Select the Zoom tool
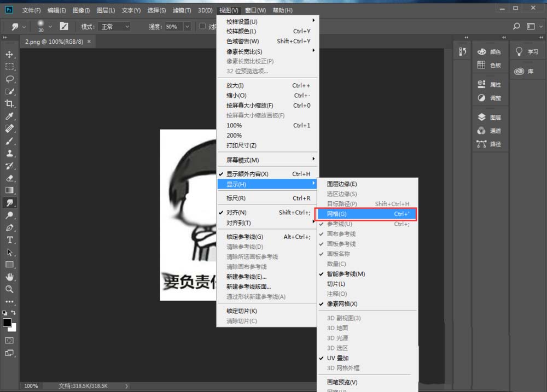 pos(9,289)
